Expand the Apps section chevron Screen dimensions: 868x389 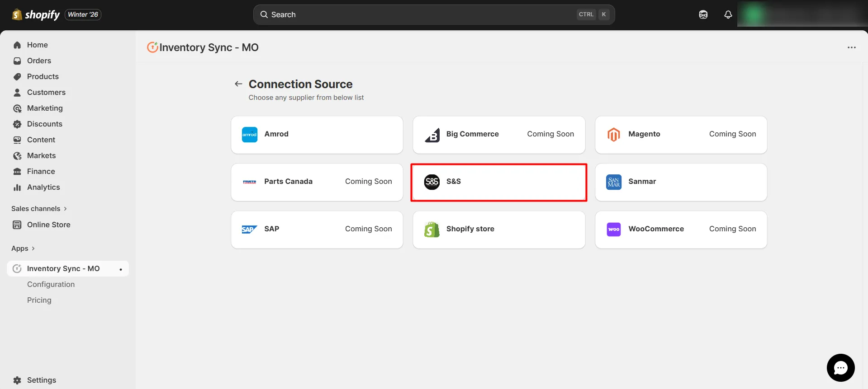pyautogui.click(x=33, y=248)
